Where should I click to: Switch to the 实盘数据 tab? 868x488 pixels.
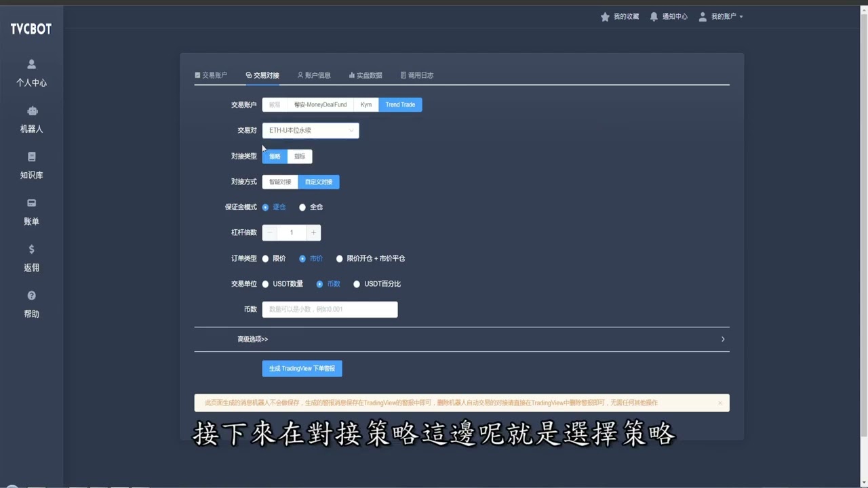[366, 75]
